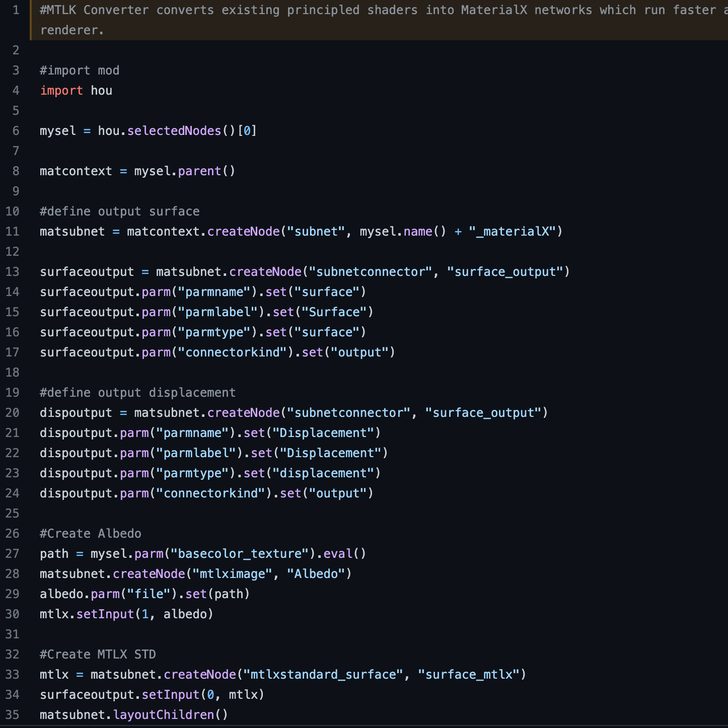This screenshot has width=728, height=728.
Task: Click the string "mtlximage" on line 28
Action: coord(233,574)
